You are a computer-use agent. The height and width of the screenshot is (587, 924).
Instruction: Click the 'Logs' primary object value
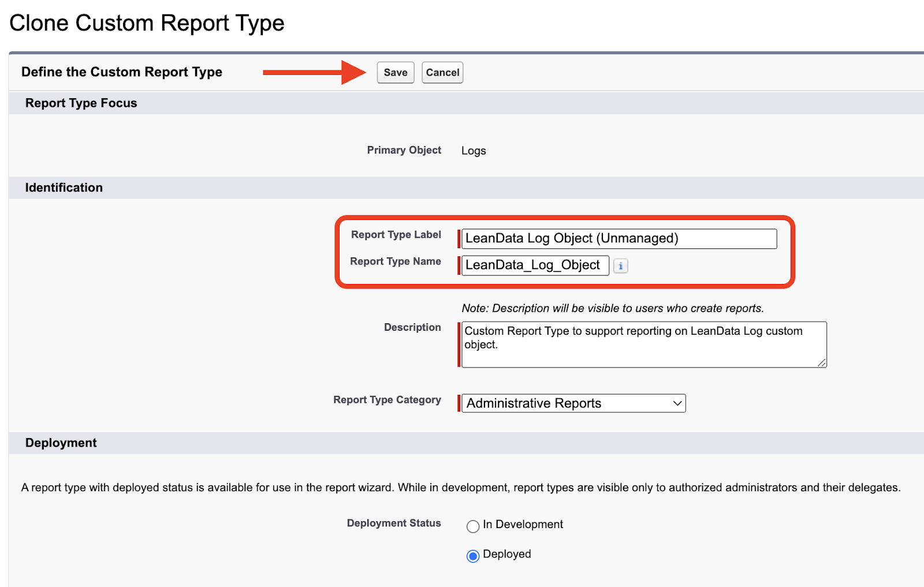[474, 151]
